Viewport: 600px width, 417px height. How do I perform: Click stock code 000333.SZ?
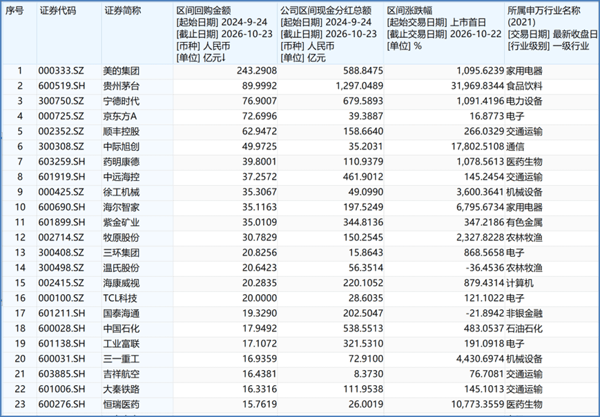61,71
